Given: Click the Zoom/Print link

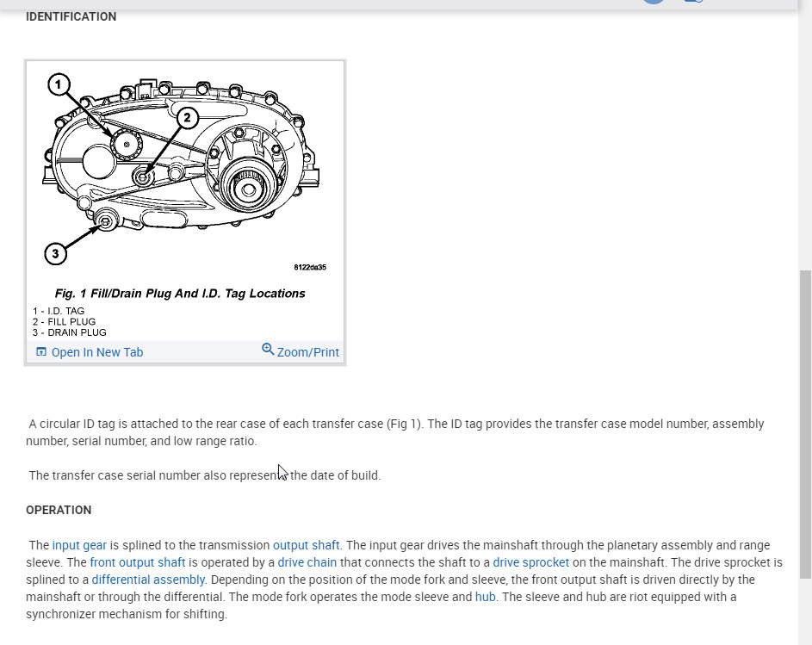Looking at the screenshot, I should 307,352.
